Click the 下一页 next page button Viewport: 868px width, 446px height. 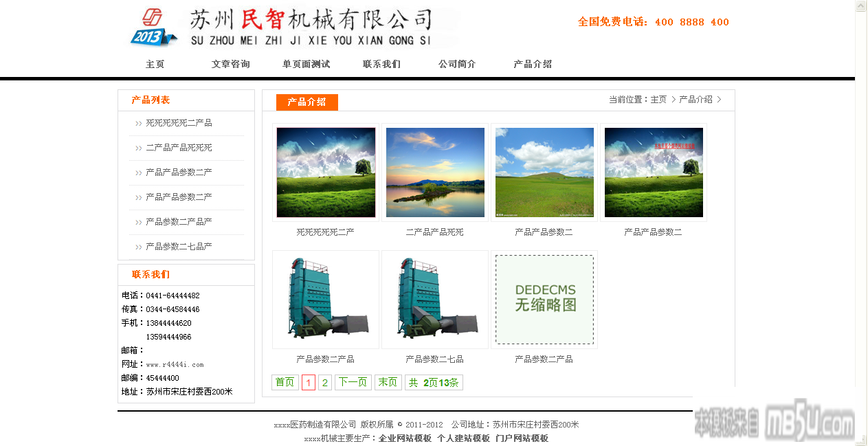click(353, 383)
